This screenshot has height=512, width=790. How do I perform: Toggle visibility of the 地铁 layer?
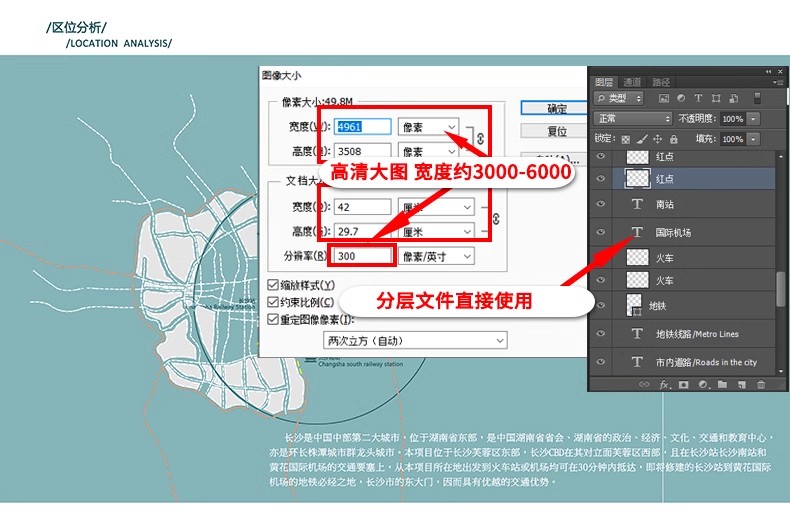pyautogui.click(x=601, y=305)
